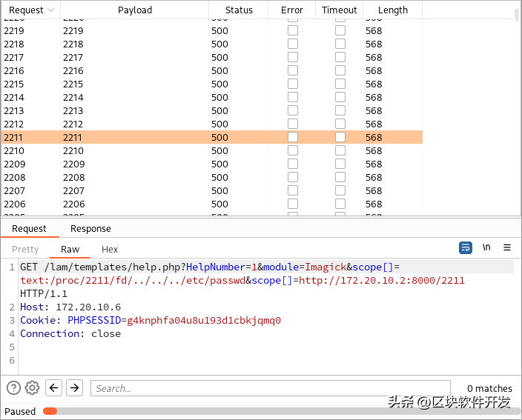The height and width of the screenshot is (420, 522).
Task: Select the request row numbered 2215
Action: (x=212, y=84)
